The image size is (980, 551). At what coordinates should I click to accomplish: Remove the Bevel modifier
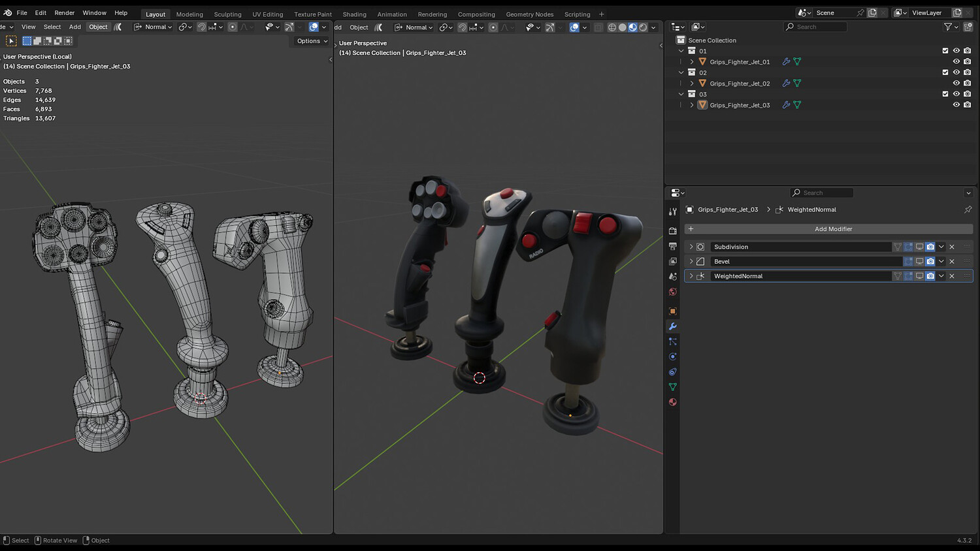coord(952,261)
